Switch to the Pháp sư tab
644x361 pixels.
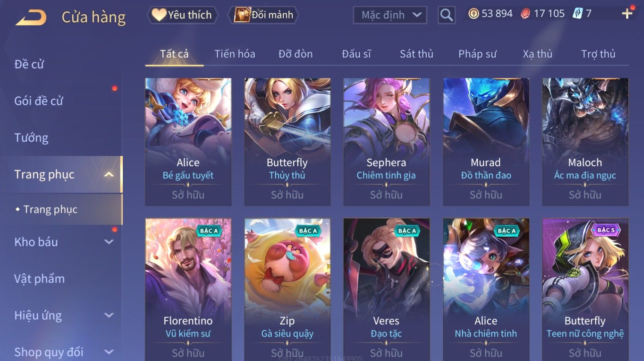coord(477,54)
